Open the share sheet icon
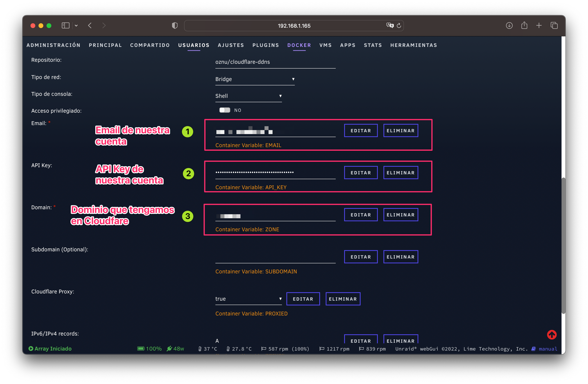The image size is (588, 384). 524,25
